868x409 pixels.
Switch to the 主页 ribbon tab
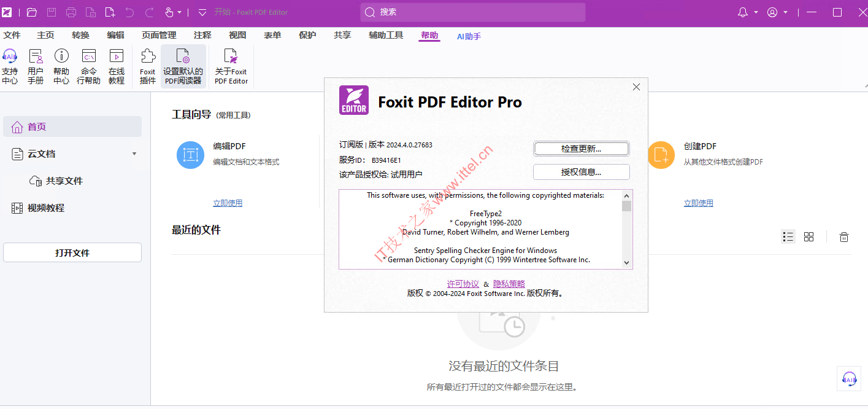click(45, 36)
